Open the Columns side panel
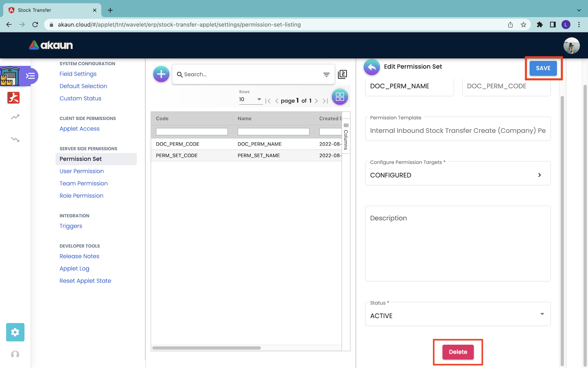This screenshot has width=588, height=368. coord(346,137)
